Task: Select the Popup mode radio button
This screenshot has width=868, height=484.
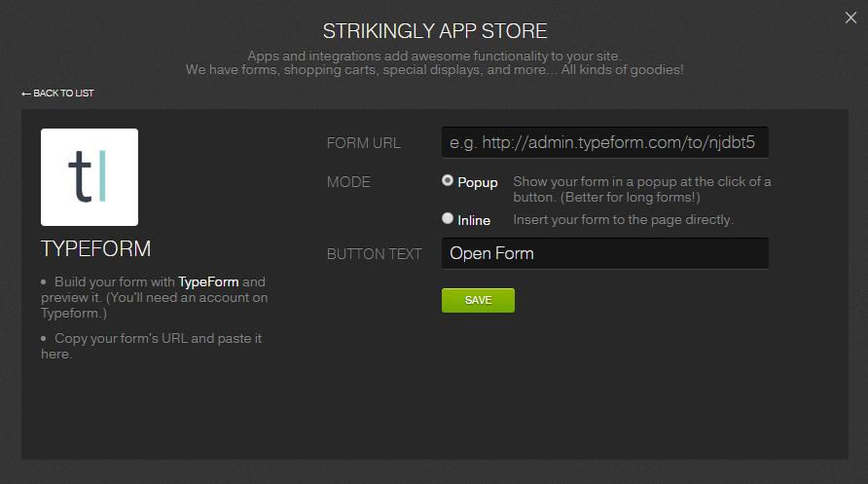Action: click(x=448, y=180)
